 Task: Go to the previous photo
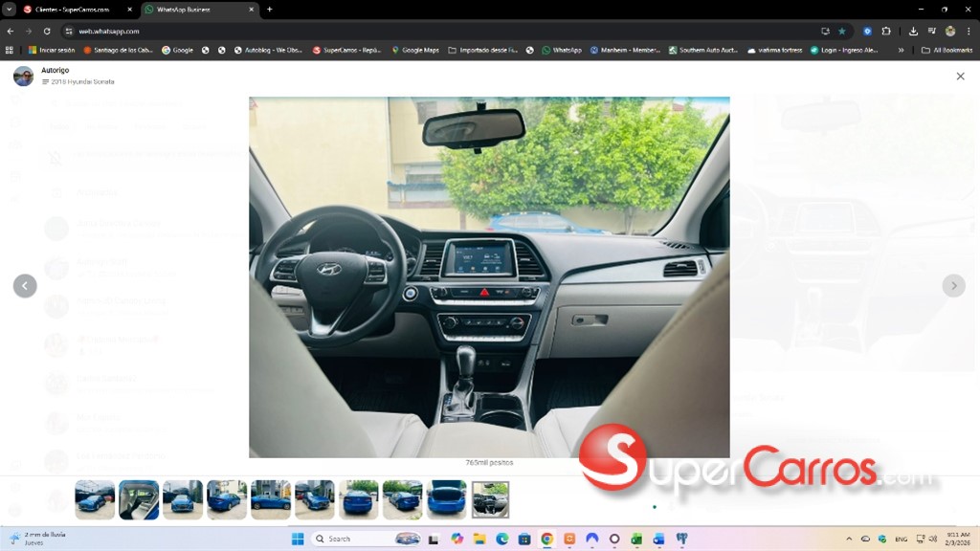click(x=25, y=285)
